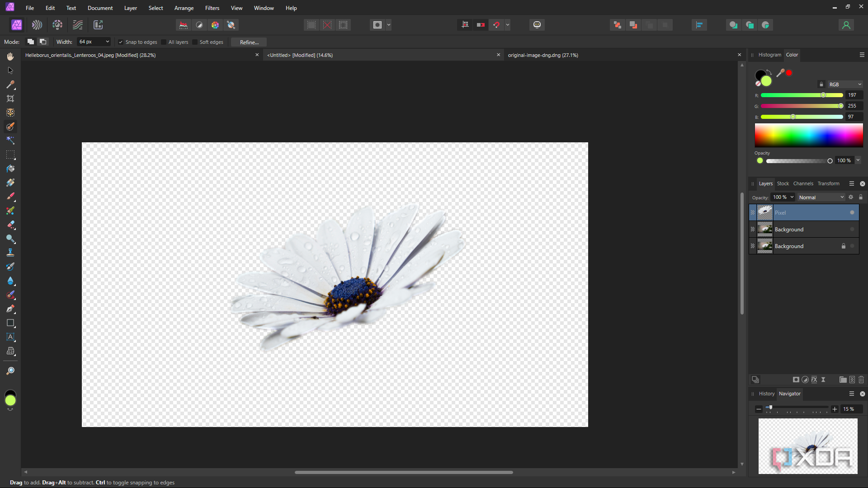The image size is (868, 488).
Task: Set selection mode to Add
Action: click(31, 42)
